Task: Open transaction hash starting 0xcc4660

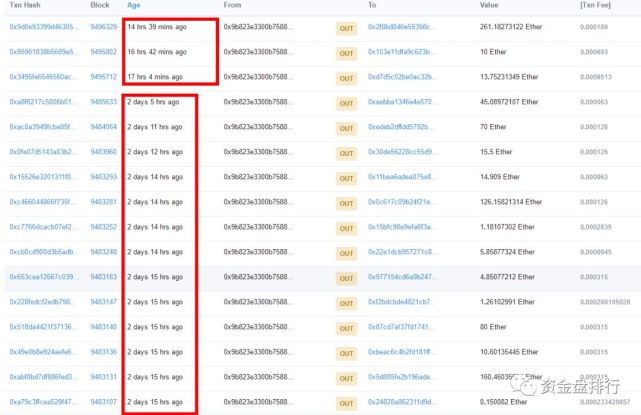Action: (43, 202)
